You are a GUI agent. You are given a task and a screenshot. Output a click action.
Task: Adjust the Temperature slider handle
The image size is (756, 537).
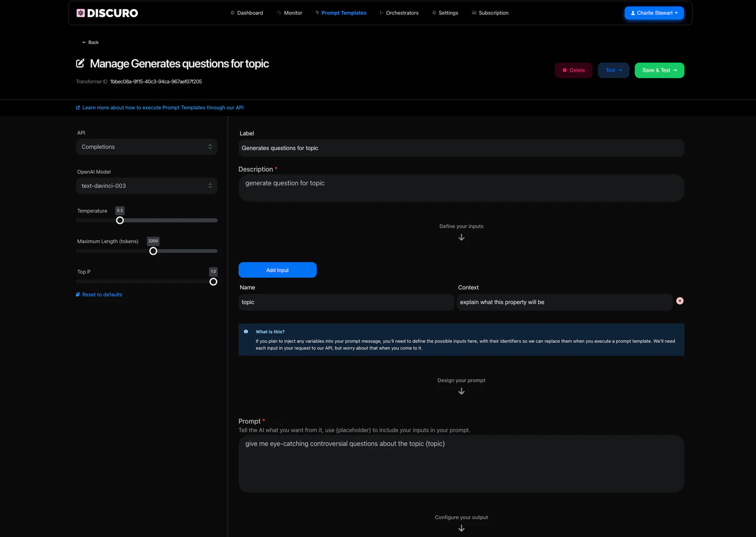(120, 220)
